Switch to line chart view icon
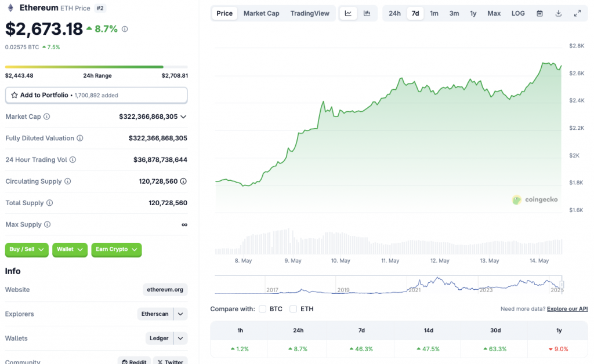 348,13
